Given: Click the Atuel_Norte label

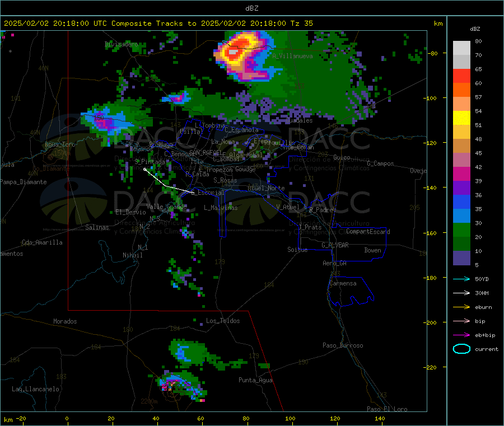Looking at the screenshot, I should [266, 188].
